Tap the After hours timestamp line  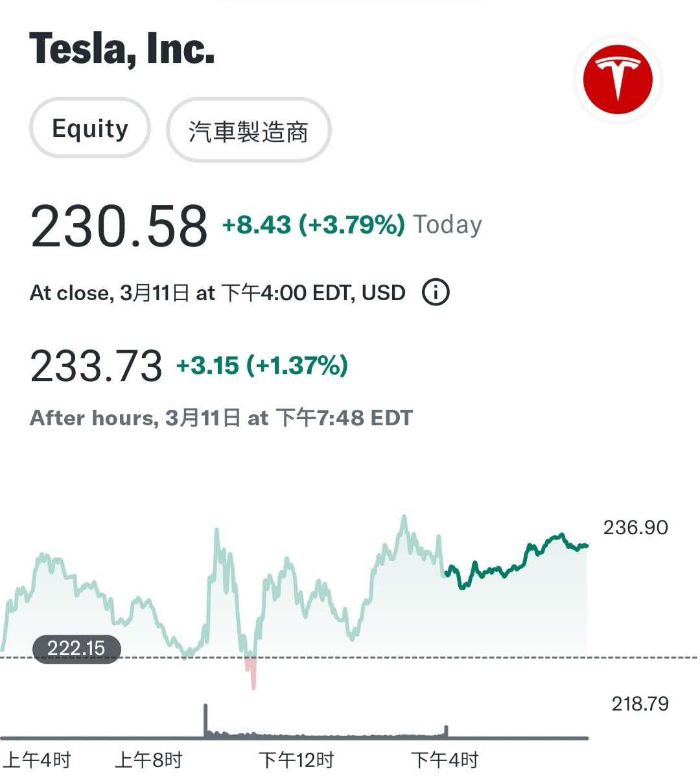[x=221, y=418]
